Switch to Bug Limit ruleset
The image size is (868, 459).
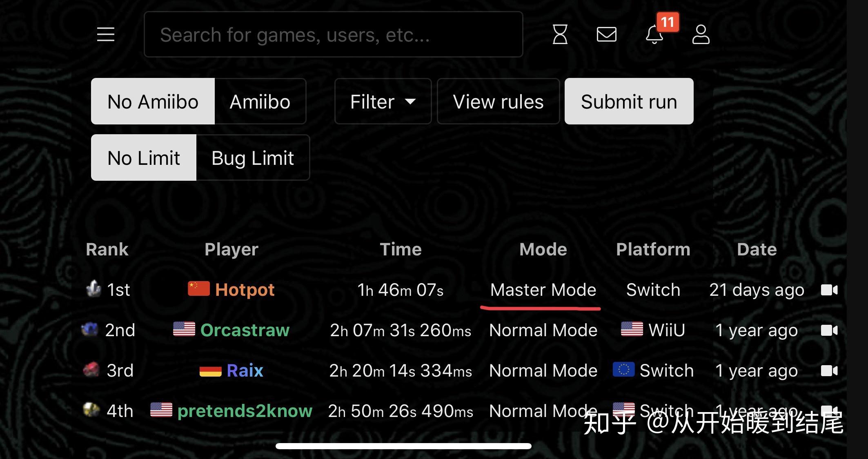coord(253,158)
